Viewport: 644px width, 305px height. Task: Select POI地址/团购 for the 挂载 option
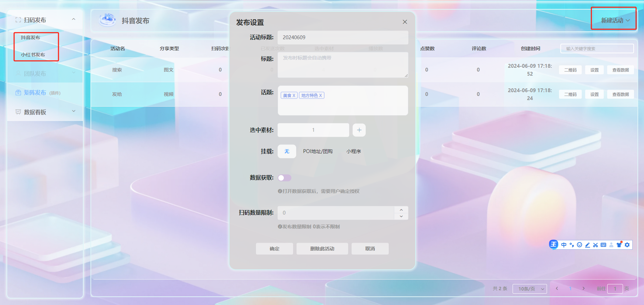[318, 151]
